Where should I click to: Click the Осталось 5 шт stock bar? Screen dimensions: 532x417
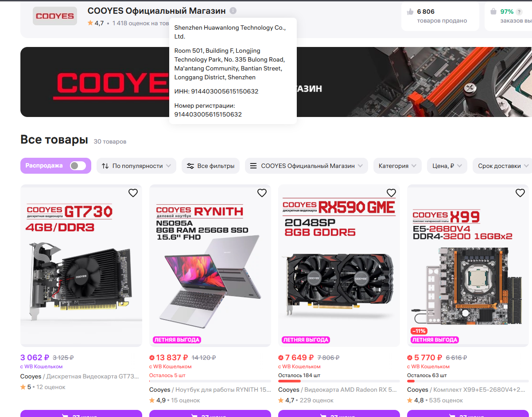pyautogui.click(x=210, y=381)
